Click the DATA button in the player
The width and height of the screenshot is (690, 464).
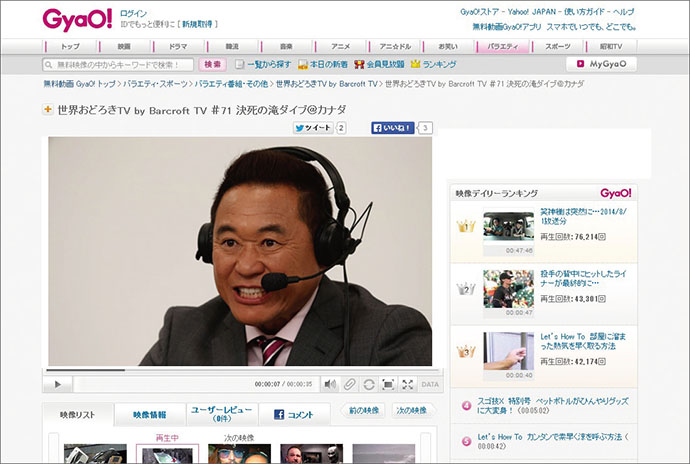[x=430, y=384]
